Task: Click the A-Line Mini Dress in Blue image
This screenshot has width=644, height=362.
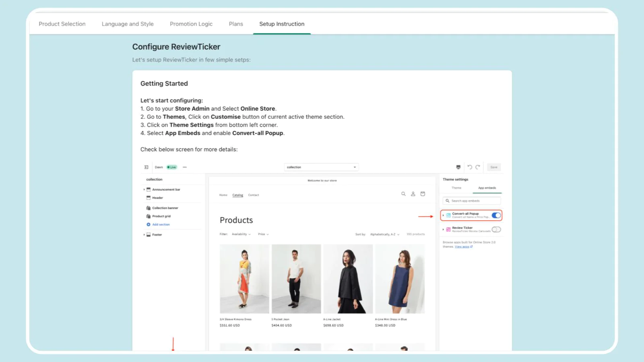Action: [400, 279]
